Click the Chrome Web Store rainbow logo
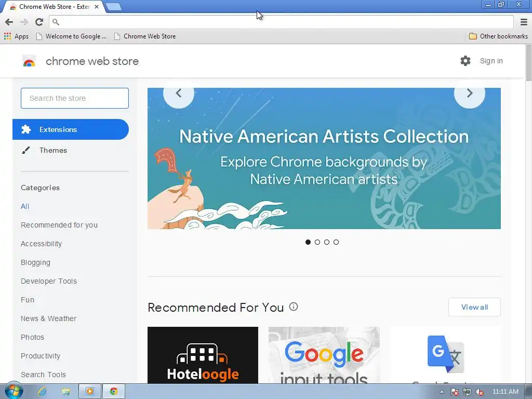 pos(29,61)
